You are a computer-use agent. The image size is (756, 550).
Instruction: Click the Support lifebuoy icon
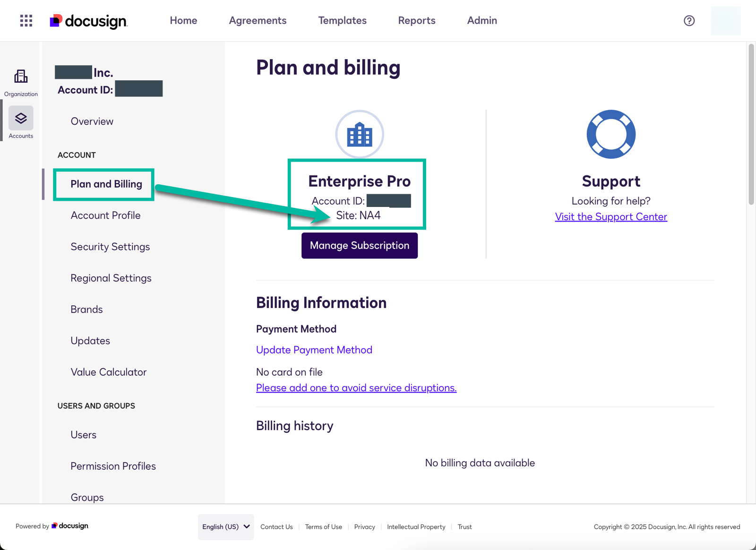coord(610,135)
